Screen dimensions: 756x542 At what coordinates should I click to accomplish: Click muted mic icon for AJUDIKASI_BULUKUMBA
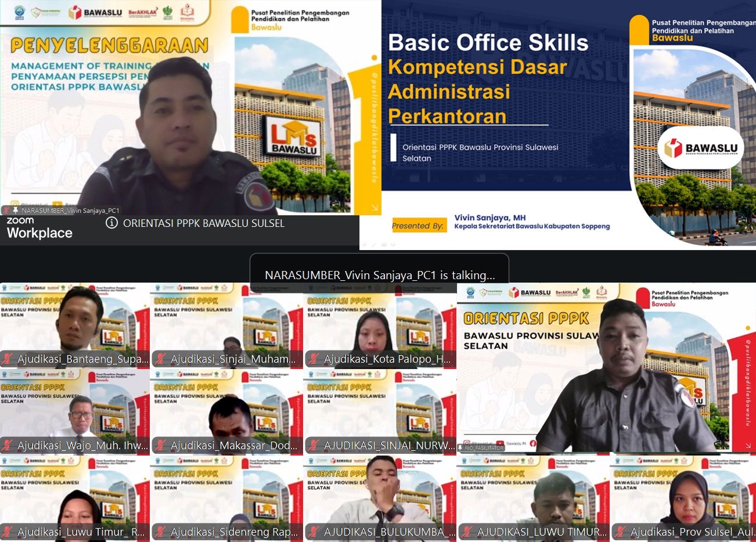point(314,532)
